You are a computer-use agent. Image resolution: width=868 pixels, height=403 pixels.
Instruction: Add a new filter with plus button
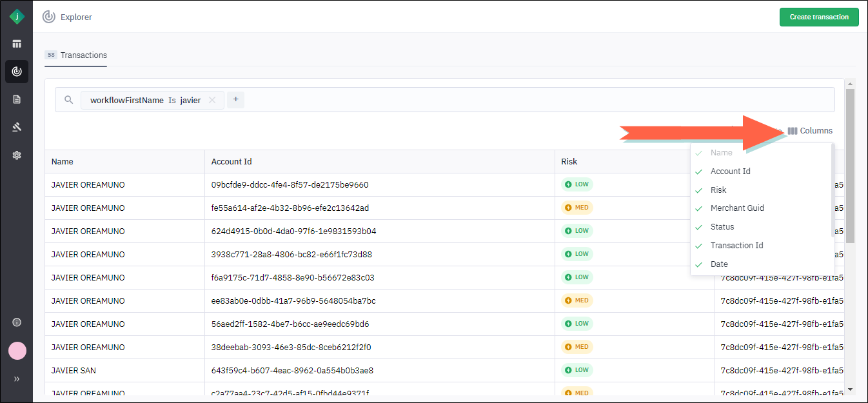click(235, 100)
